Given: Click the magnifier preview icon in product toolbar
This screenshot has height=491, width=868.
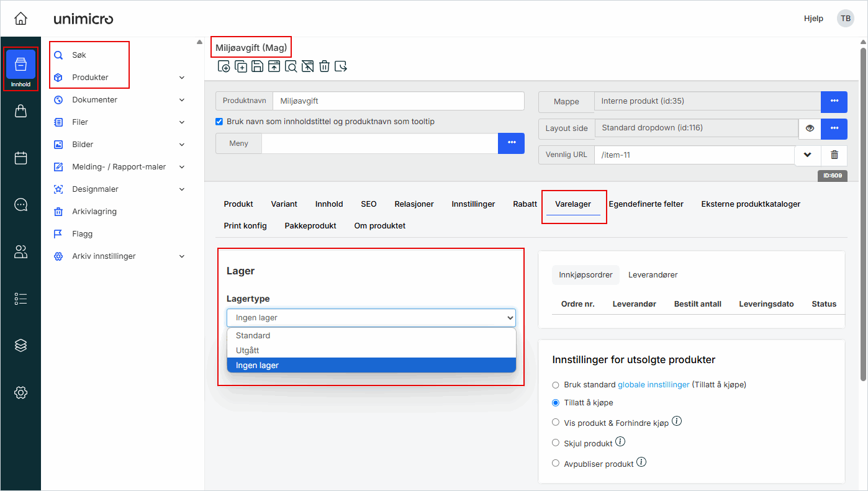Looking at the screenshot, I should coord(291,66).
